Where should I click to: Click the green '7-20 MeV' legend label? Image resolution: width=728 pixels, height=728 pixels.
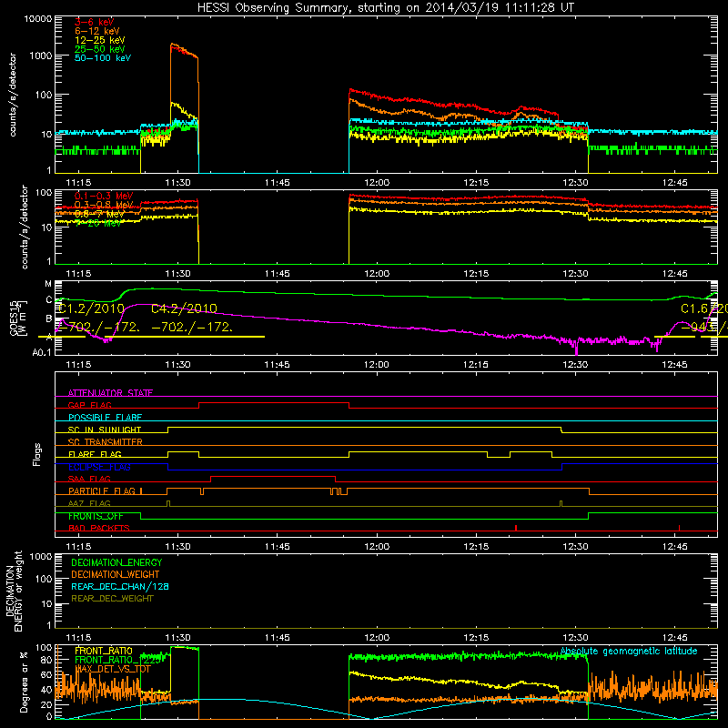point(98,223)
